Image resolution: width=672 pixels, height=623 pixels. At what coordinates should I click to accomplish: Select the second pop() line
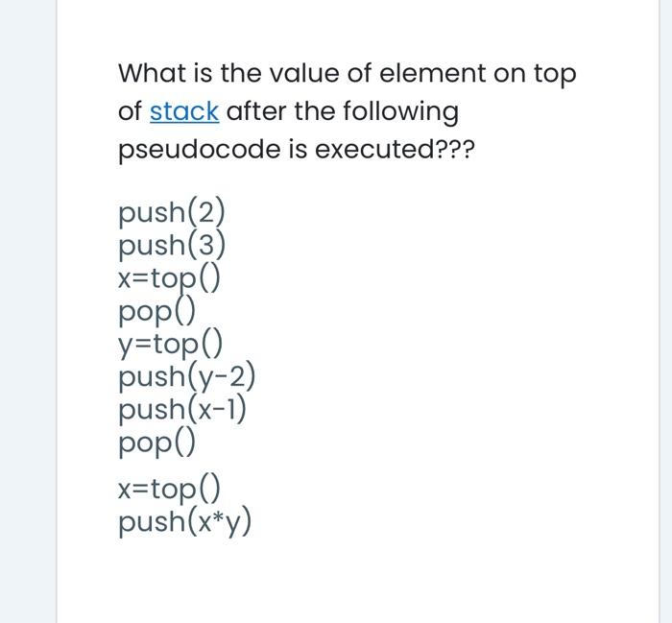[156, 443]
